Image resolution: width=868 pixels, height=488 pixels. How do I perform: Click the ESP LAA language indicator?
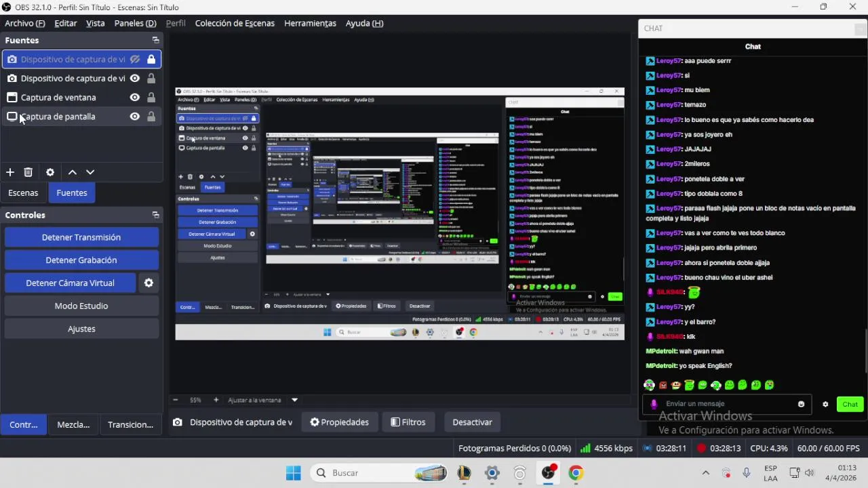[770, 473]
